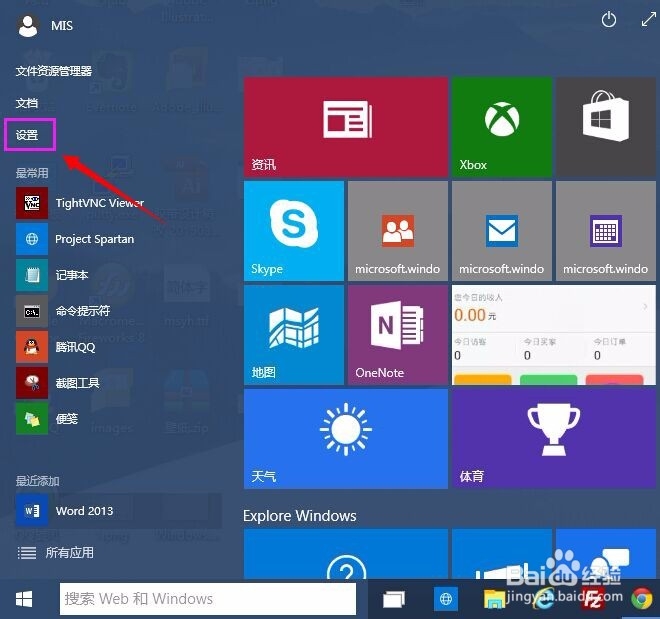Click the 最常用 section heading
The width and height of the screenshot is (660, 619).
32,173
